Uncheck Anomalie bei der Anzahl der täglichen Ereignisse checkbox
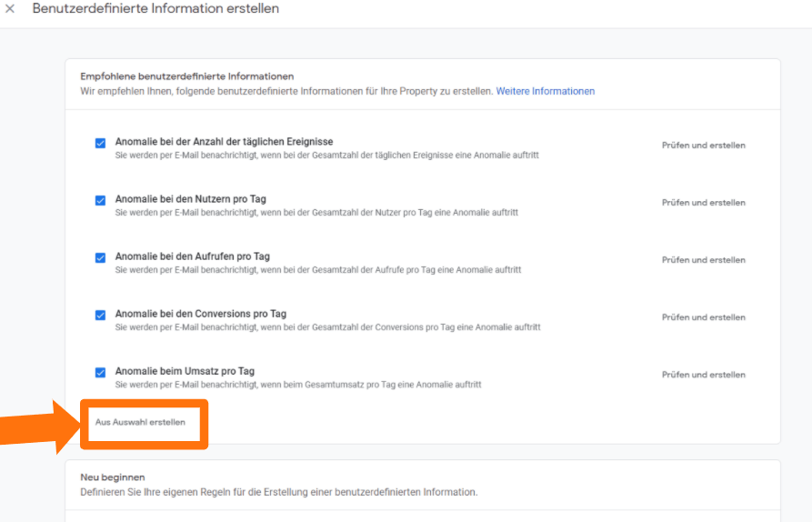This screenshot has height=522, width=812. pyautogui.click(x=100, y=143)
